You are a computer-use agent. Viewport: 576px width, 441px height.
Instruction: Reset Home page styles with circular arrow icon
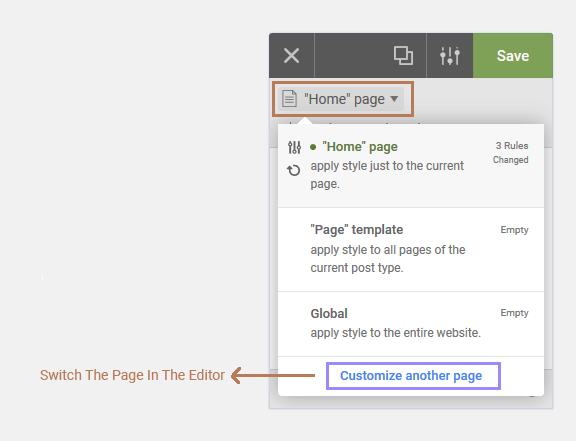tap(294, 171)
